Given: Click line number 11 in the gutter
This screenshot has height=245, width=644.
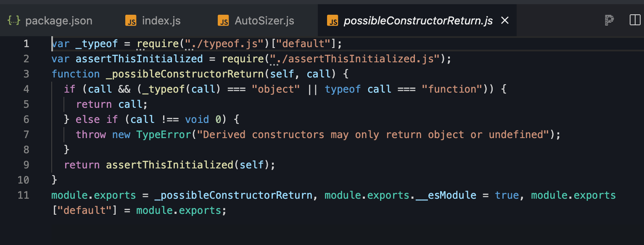Looking at the screenshot, I should pos(24,195).
